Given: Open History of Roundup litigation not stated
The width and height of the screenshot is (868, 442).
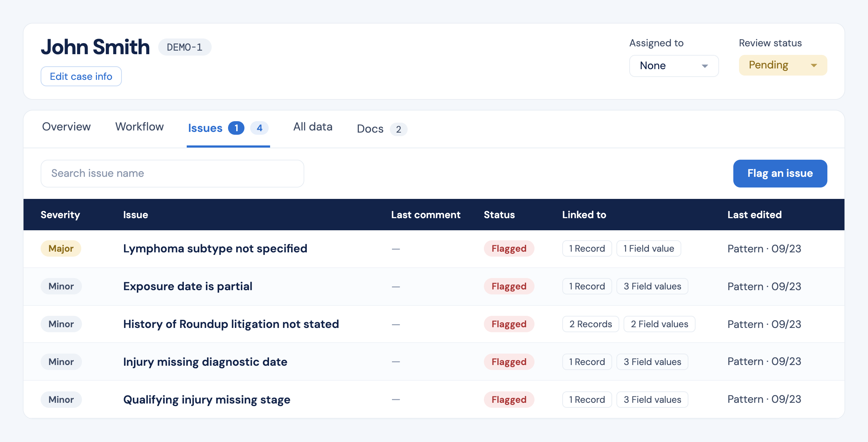Looking at the screenshot, I should tap(231, 324).
